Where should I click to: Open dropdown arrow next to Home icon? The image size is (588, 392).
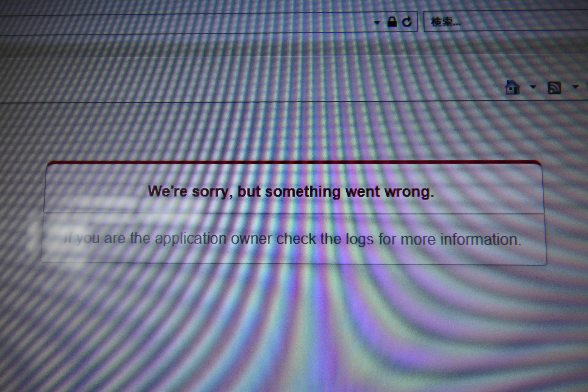(533, 87)
